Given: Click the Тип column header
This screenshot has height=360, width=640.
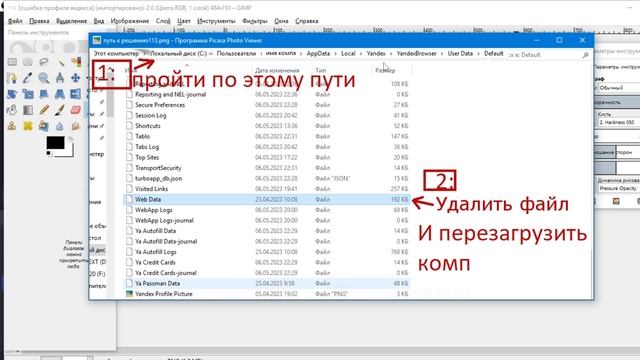Looking at the screenshot, I should (x=320, y=70).
